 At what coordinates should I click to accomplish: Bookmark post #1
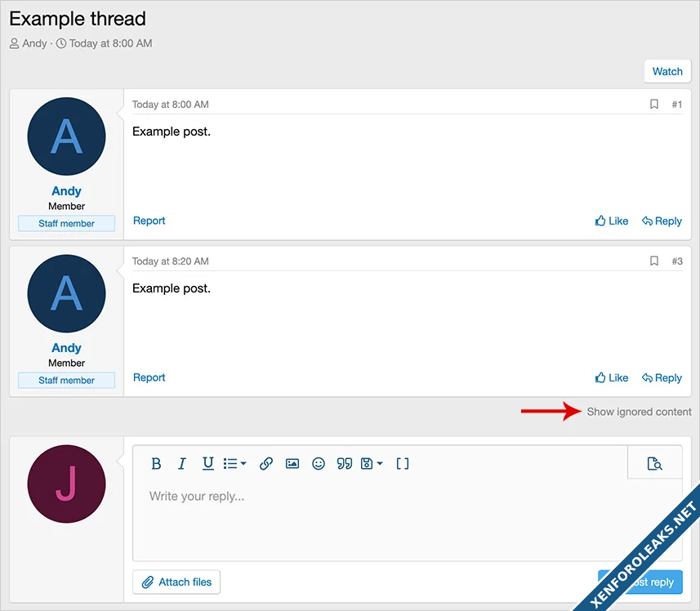(x=654, y=105)
